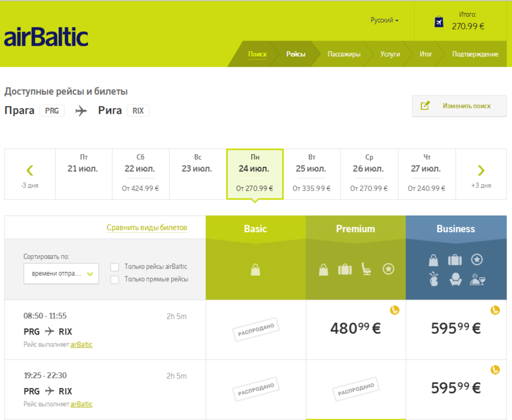Click the RIX airport code badge
This screenshot has width=512, height=420.
[x=138, y=111]
